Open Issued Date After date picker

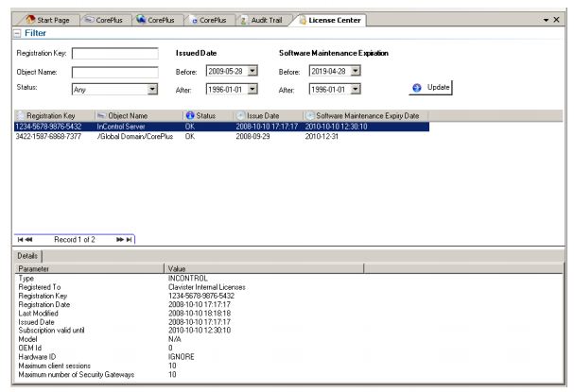pyautogui.click(x=252, y=90)
